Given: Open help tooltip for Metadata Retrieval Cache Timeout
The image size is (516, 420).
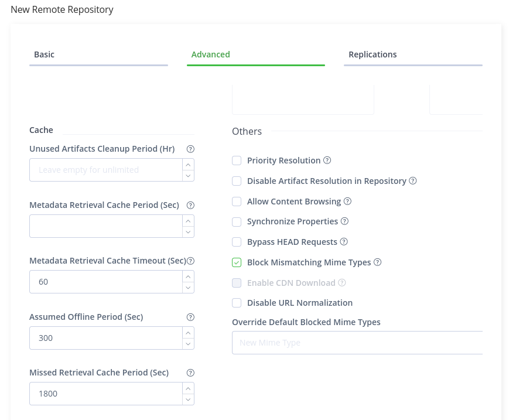Looking at the screenshot, I should pos(190,260).
